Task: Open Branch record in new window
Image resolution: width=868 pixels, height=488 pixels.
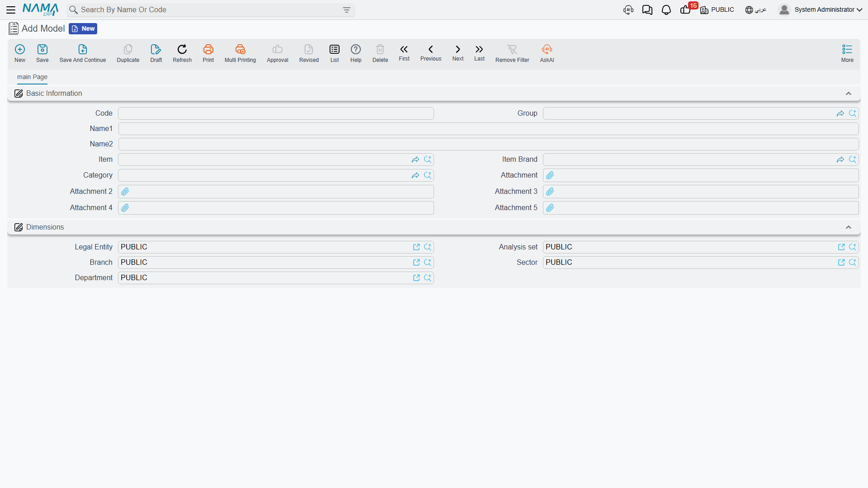Action: coord(416,263)
